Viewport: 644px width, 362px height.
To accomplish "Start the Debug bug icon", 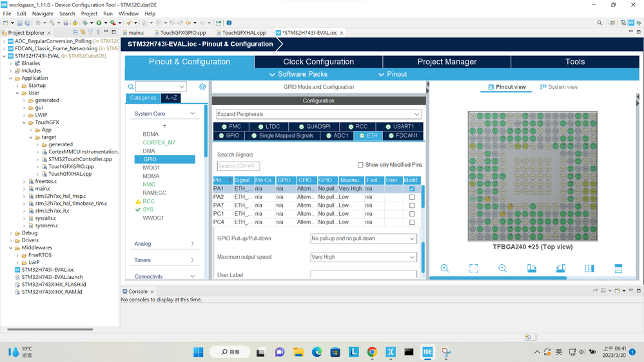I will [x=85, y=23].
